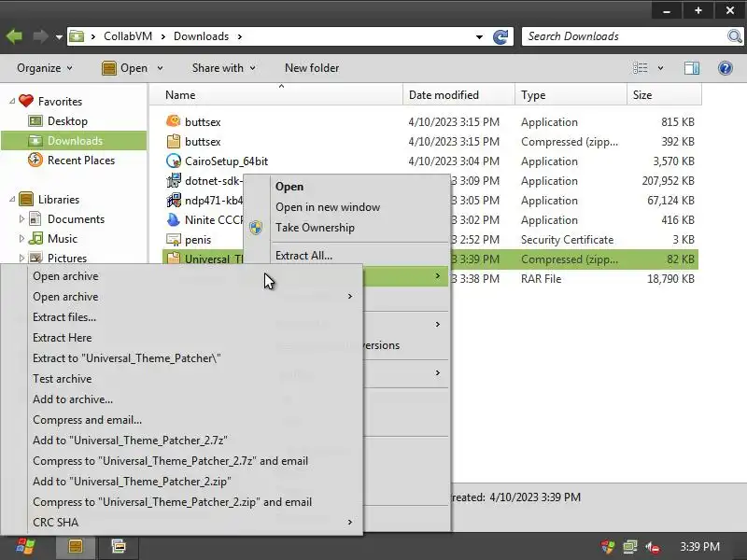Open the view options dropdown arrow
Screen dimensions: 747x560
660,68
